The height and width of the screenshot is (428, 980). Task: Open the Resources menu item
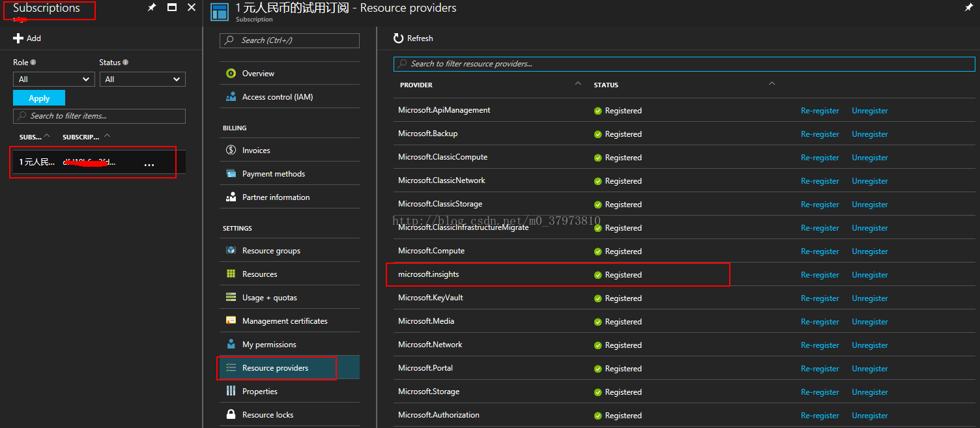coord(289,274)
